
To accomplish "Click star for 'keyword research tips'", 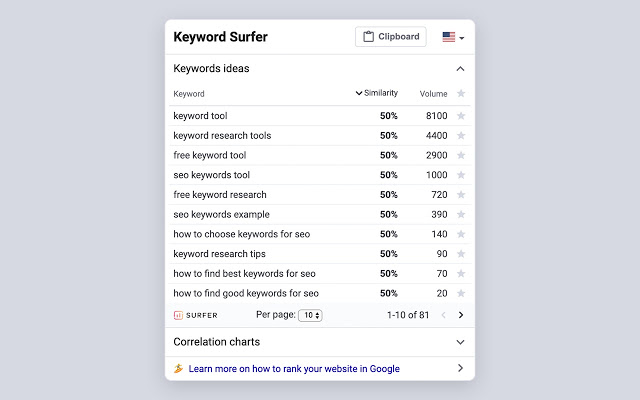I will pyautogui.click(x=461, y=254).
